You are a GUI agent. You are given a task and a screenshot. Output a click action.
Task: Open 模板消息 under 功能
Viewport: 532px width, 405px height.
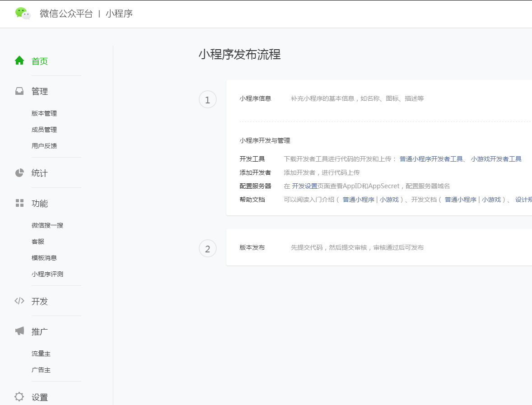[x=44, y=258]
